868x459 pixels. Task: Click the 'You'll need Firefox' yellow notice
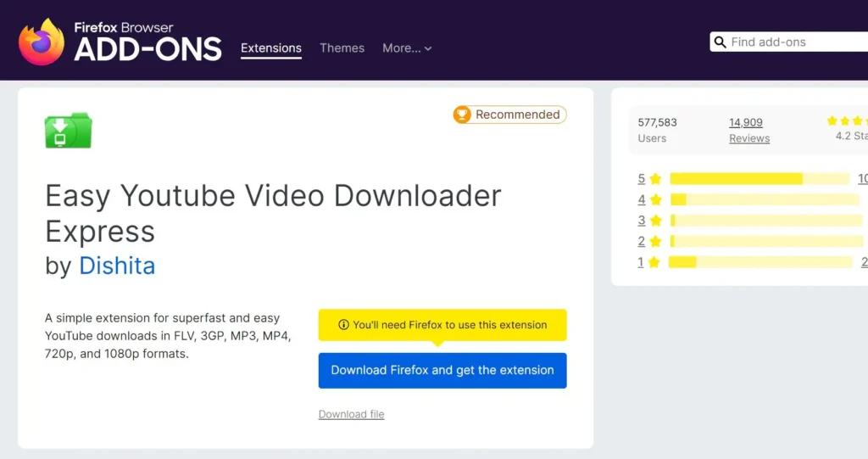(442, 325)
